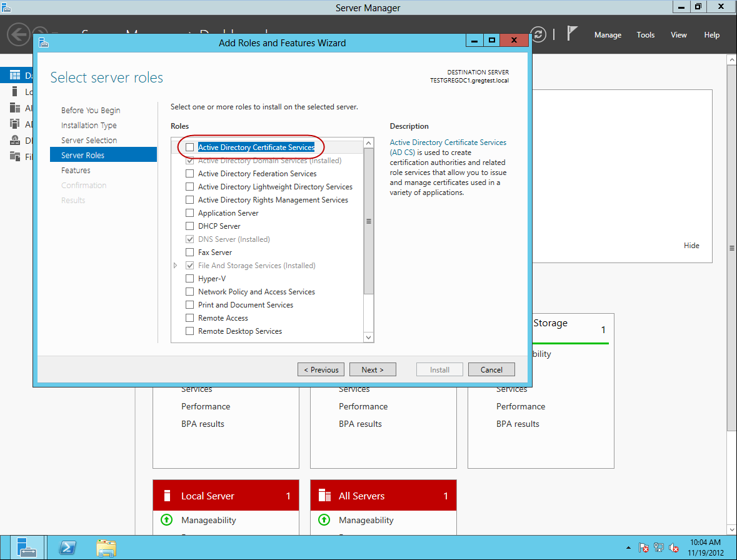The image size is (737, 560).
Task: Click Server Manager back arrow button
Action: pyautogui.click(x=18, y=34)
